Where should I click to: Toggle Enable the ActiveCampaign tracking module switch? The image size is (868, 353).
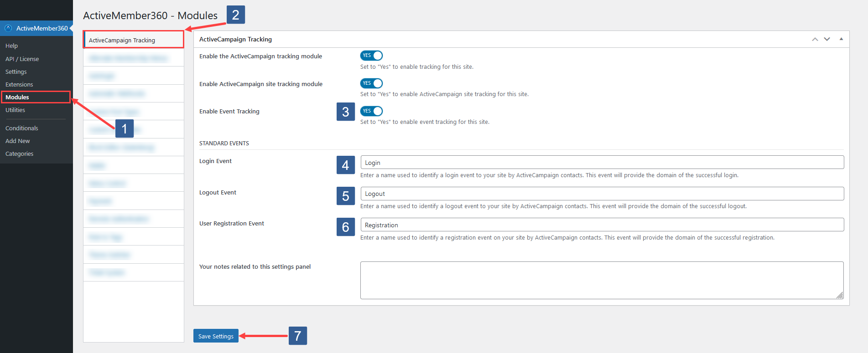(x=371, y=56)
